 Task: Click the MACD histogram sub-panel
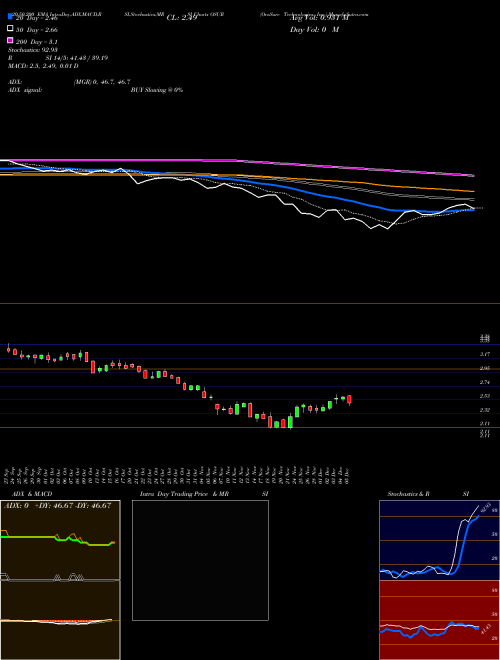60,620
